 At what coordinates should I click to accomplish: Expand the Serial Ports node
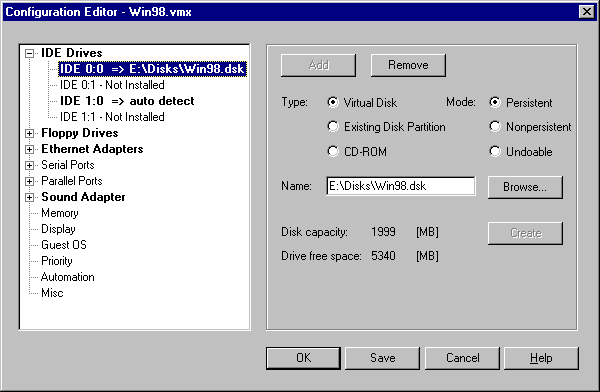(x=29, y=165)
